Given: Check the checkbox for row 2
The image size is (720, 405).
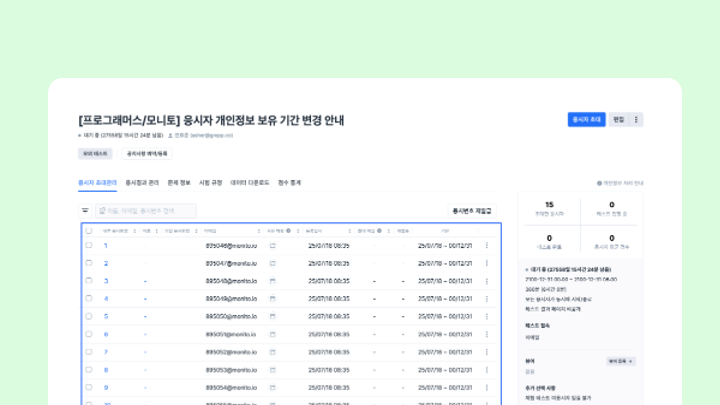Looking at the screenshot, I should point(89,263).
